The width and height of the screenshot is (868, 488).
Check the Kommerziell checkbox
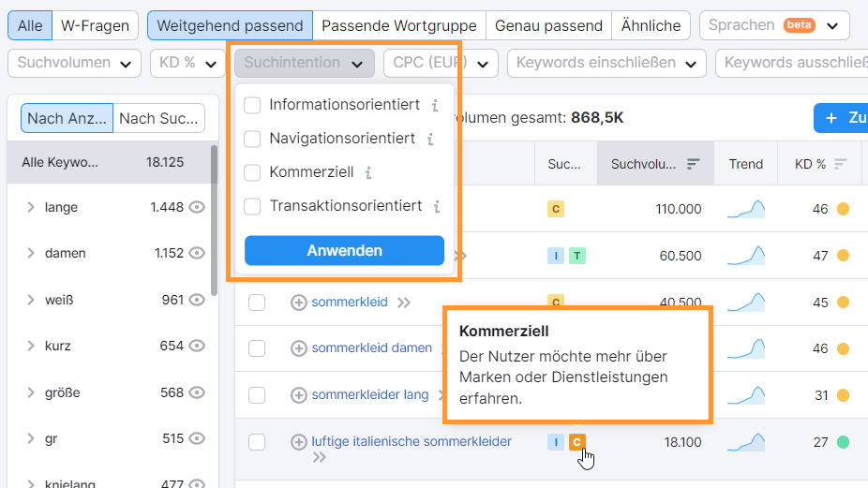252,172
